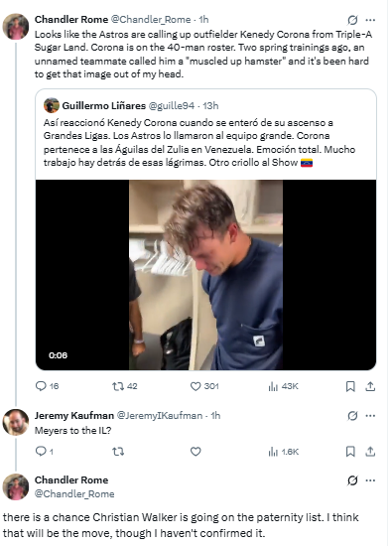Open more menu on paternity list reply
Viewport: 392px width, 546px height.
[370, 480]
